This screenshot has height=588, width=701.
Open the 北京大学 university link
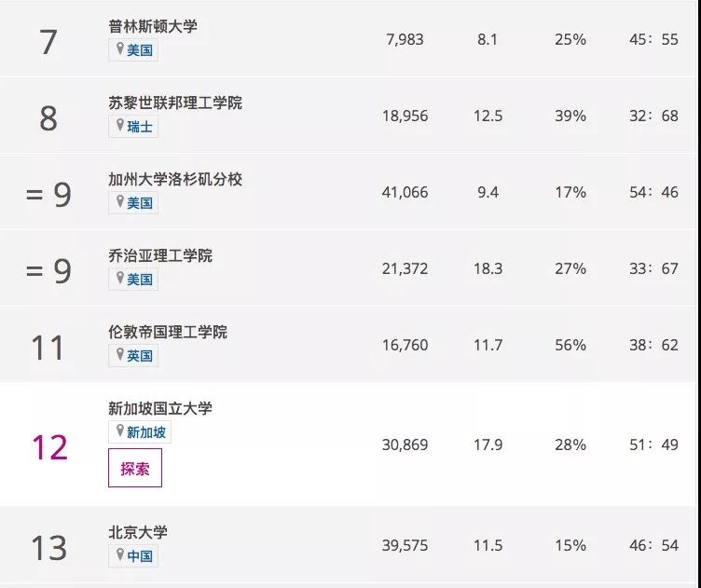138,533
